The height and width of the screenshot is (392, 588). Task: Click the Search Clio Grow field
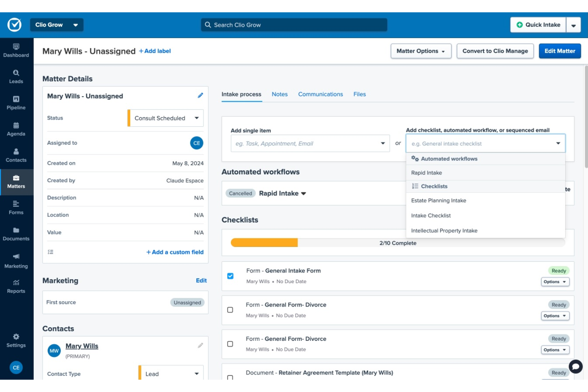294,25
